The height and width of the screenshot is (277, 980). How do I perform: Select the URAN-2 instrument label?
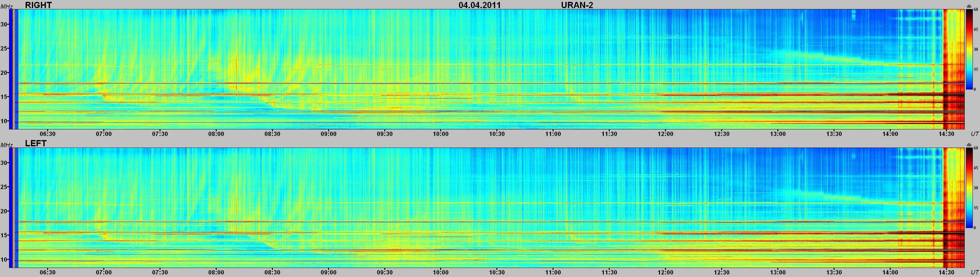pyautogui.click(x=577, y=5)
